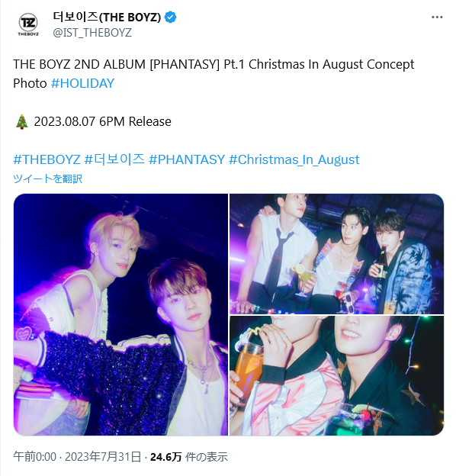Open the #THEBOYZ hashtag
The image size is (456, 476).
[47, 159]
